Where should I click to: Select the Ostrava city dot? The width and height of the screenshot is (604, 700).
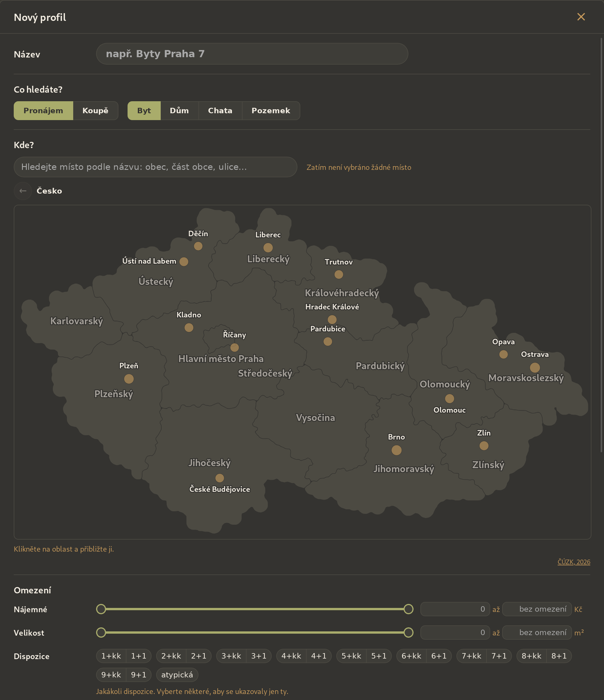tap(535, 367)
